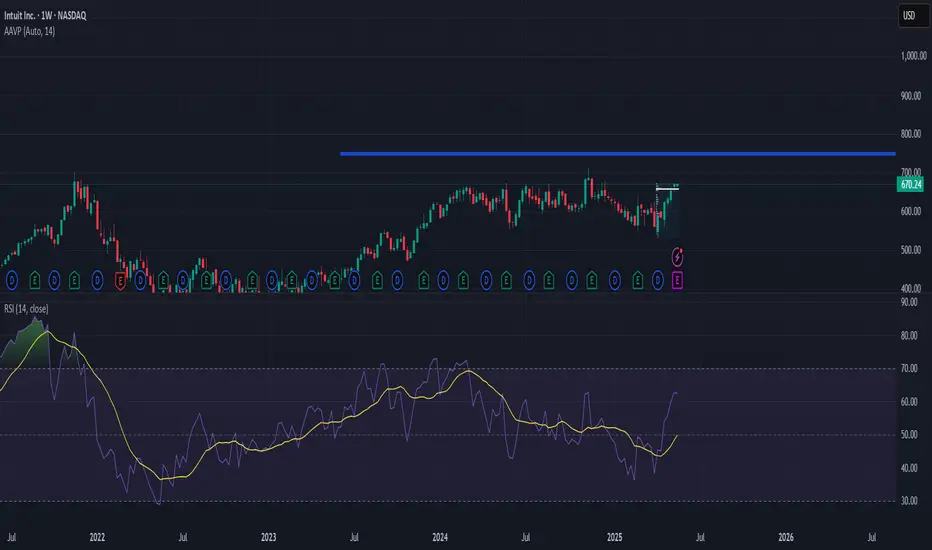The image size is (932, 550).
Task: Open the earliest green earnings E marker
Action: [x=34, y=280]
